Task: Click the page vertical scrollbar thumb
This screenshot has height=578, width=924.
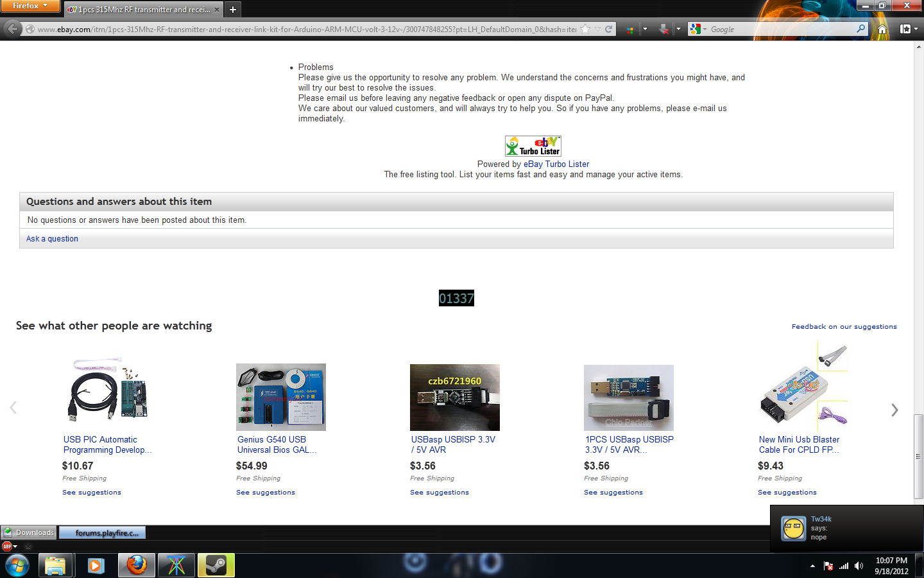Action: point(918,457)
